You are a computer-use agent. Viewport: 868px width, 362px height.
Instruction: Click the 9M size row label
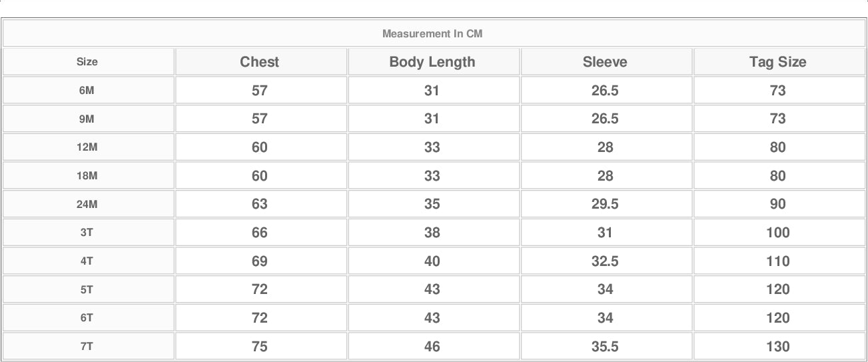coord(87,119)
